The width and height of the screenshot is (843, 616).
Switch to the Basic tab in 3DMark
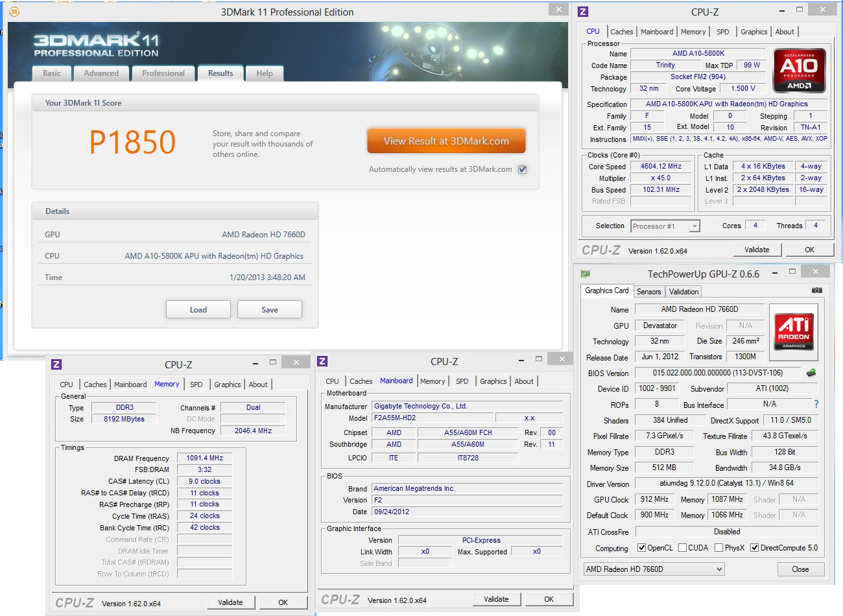52,73
